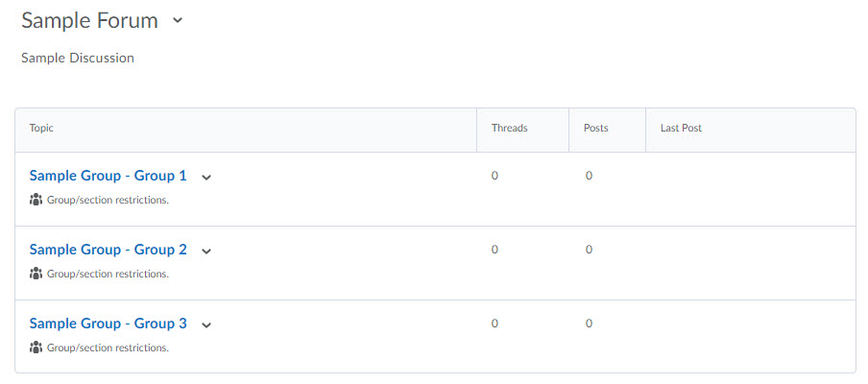
Task: Expand the chevron beside Sample Group - Group 1
Action: coord(206,177)
